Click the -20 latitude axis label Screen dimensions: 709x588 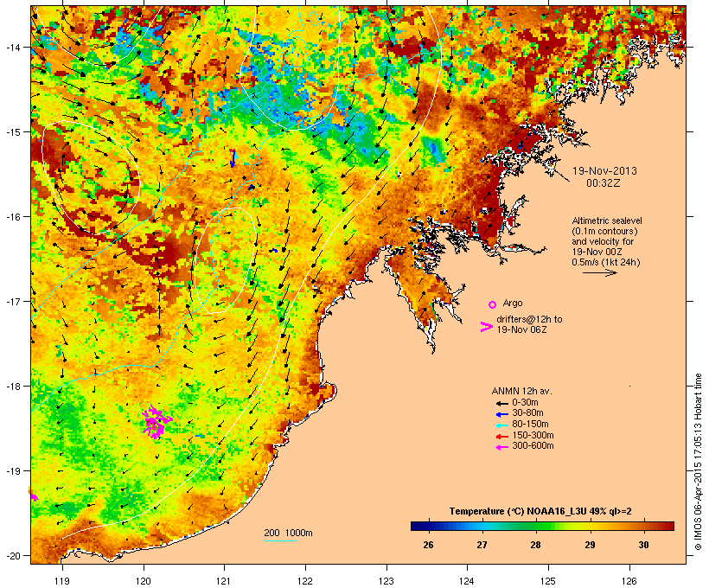(13, 555)
